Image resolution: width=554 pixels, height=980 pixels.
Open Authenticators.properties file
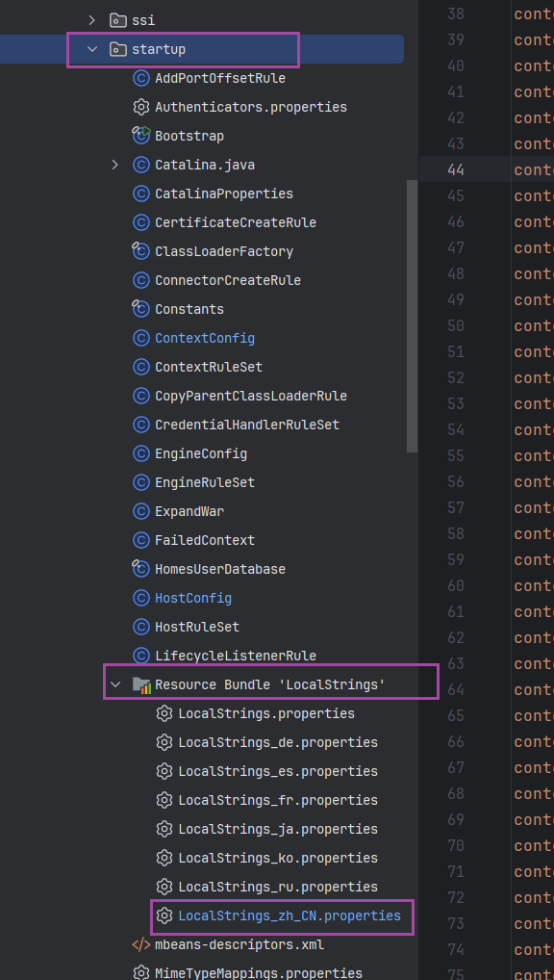point(250,107)
